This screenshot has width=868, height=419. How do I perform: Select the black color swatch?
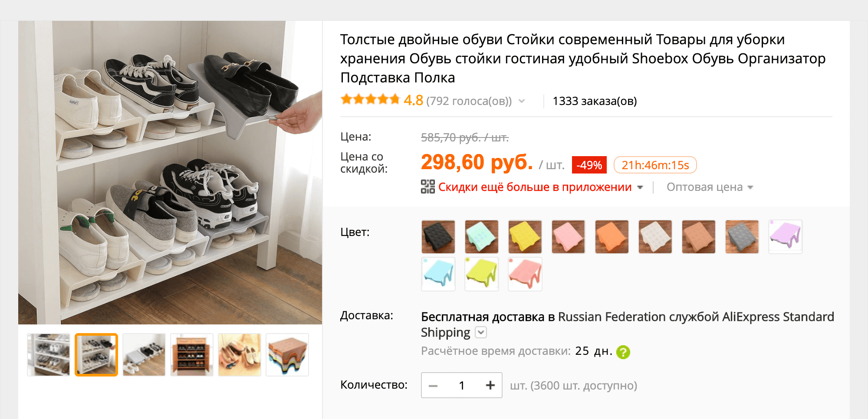438,237
